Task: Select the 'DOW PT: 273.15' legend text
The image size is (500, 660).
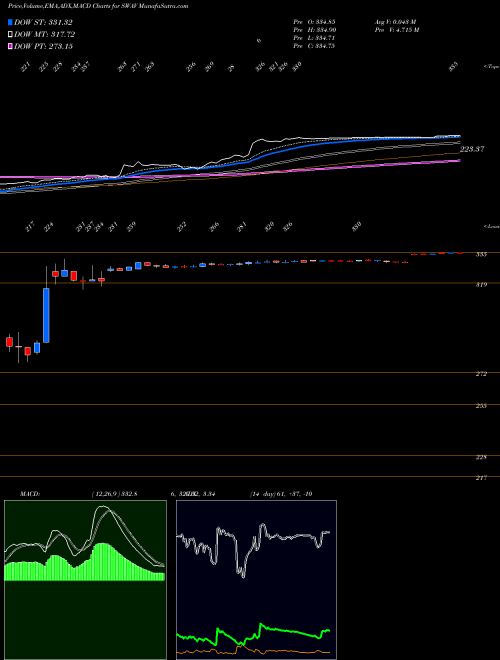Action: 43,46
